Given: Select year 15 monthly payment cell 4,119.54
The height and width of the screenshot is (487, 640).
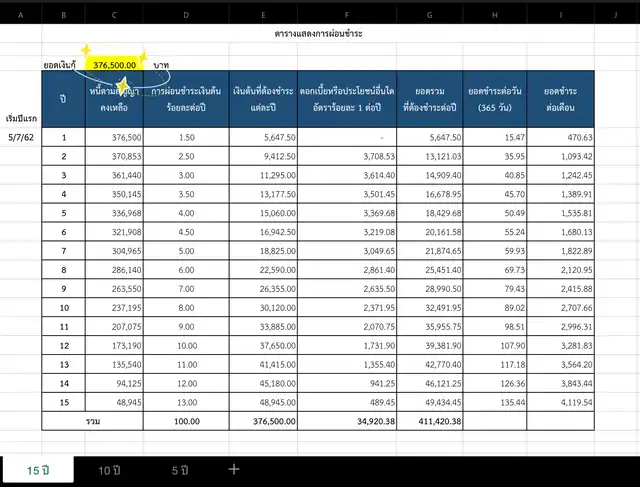Looking at the screenshot, I should pos(562,401).
